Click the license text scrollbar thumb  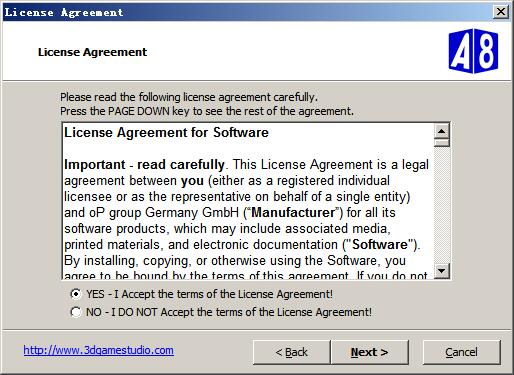tap(442, 143)
